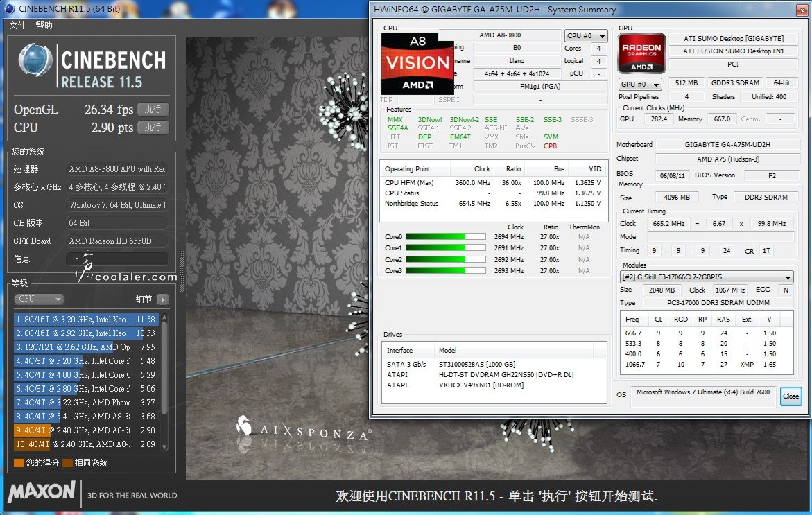Click the GIGABYTE GA-A75M-UD2H motherboard field

pyautogui.click(x=727, y=144)
